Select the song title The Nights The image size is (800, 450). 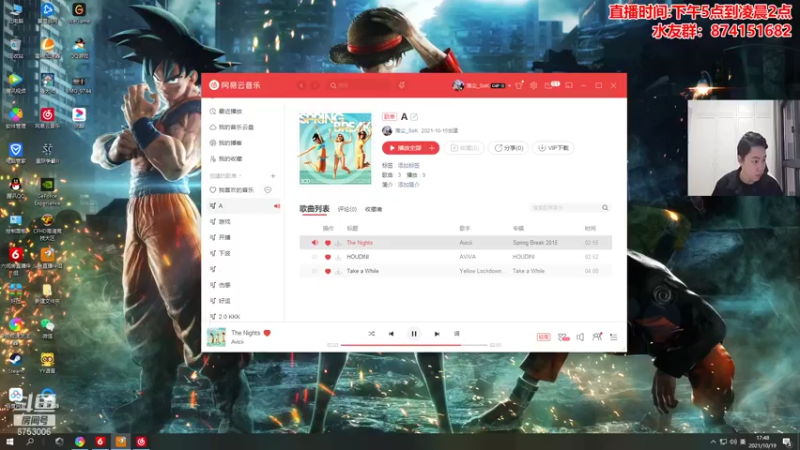360,243
